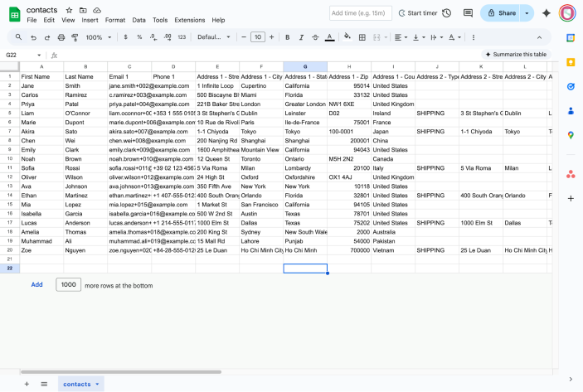Open horizontal align dropdown
This screenshot has width=583, height=392.
click(401, 37)
